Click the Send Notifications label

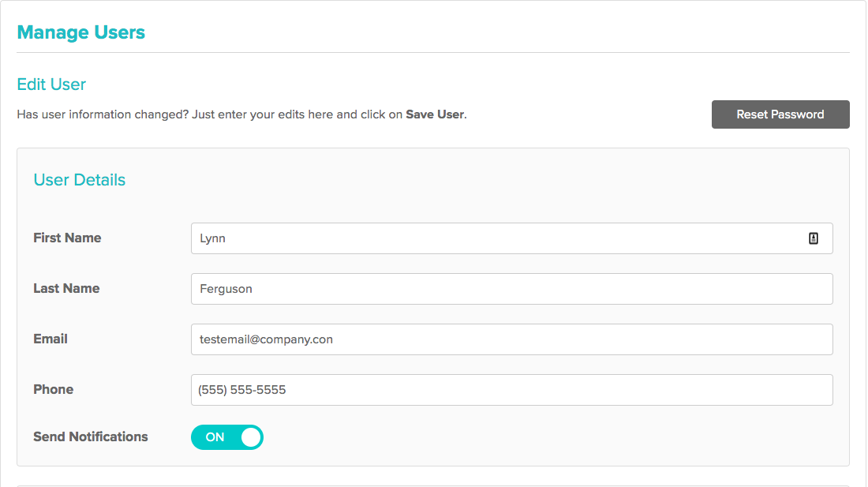90,436
